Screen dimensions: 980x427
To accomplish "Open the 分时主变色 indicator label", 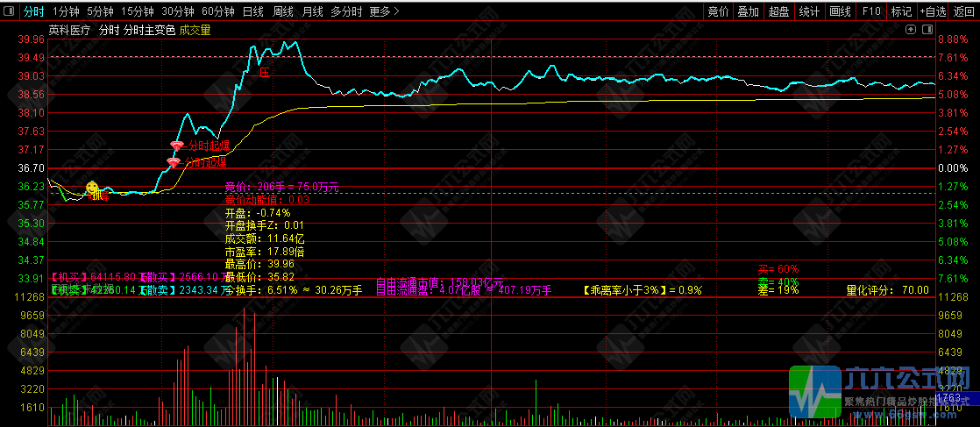I will pyautogui.click(x=149, y=29).
